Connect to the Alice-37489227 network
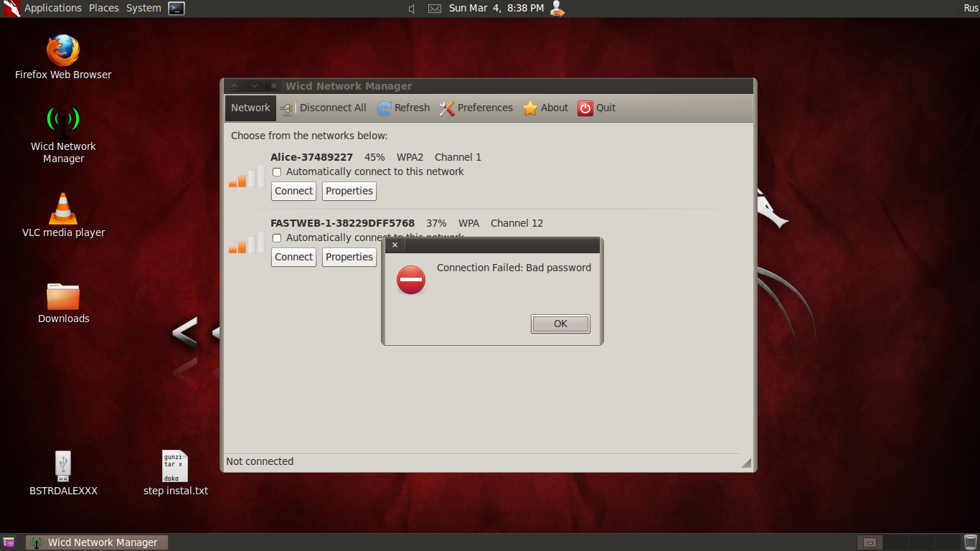Image resolution: width=980 pixels, height=551 pixels. tap(293, 191)
